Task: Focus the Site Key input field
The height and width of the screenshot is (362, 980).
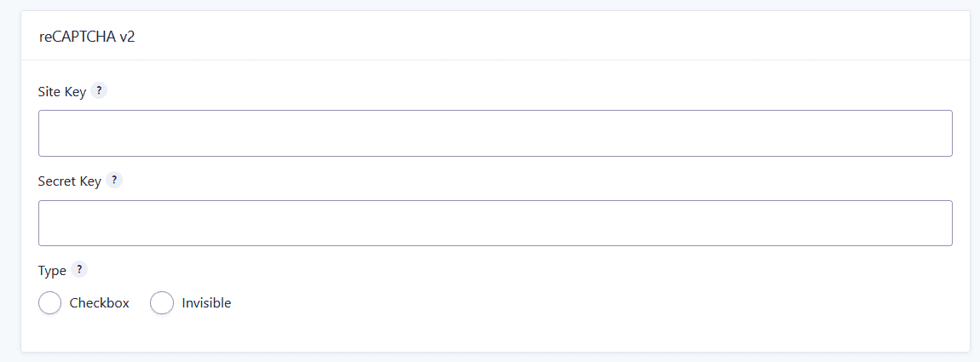Action: [495, 133]
